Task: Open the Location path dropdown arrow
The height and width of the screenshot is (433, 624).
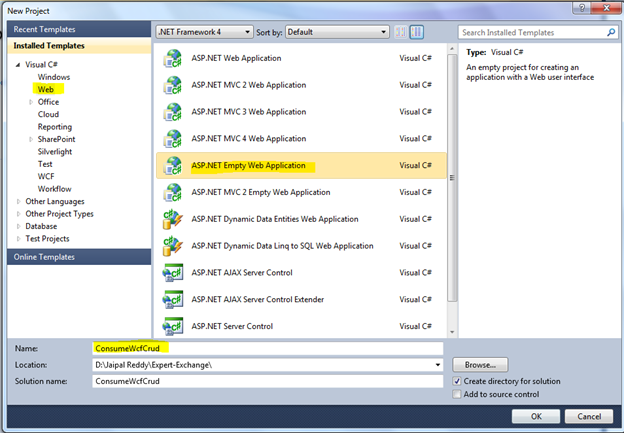Action: point(438,365)
